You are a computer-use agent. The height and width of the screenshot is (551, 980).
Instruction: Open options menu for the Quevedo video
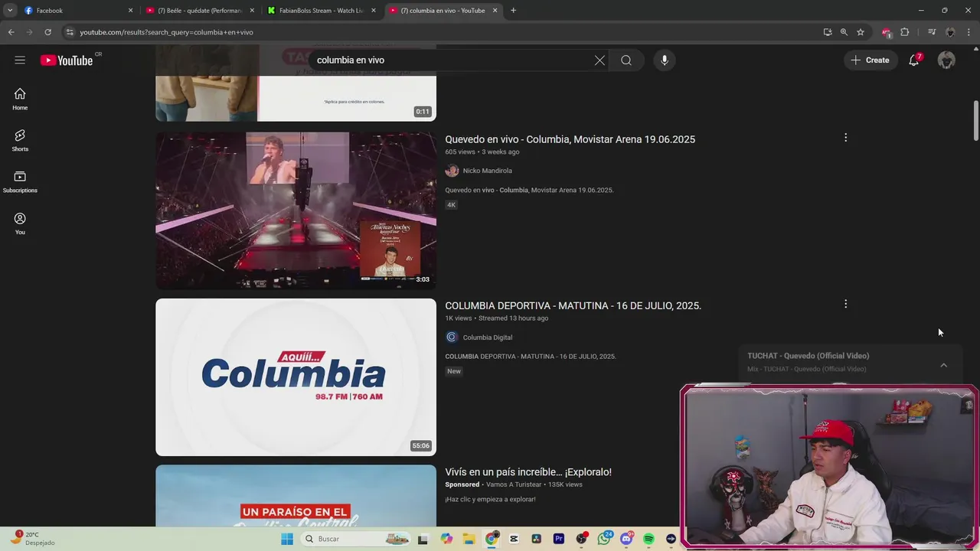click(845, 138)
